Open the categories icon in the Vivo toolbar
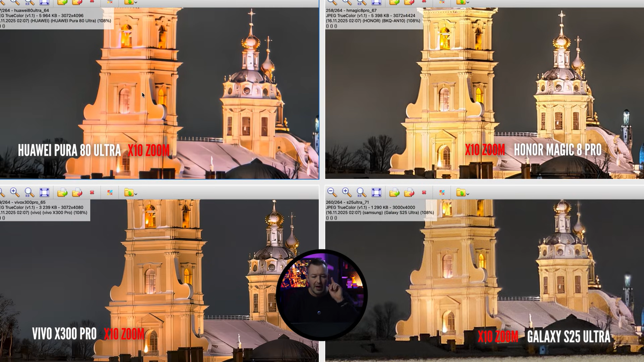 111,192
